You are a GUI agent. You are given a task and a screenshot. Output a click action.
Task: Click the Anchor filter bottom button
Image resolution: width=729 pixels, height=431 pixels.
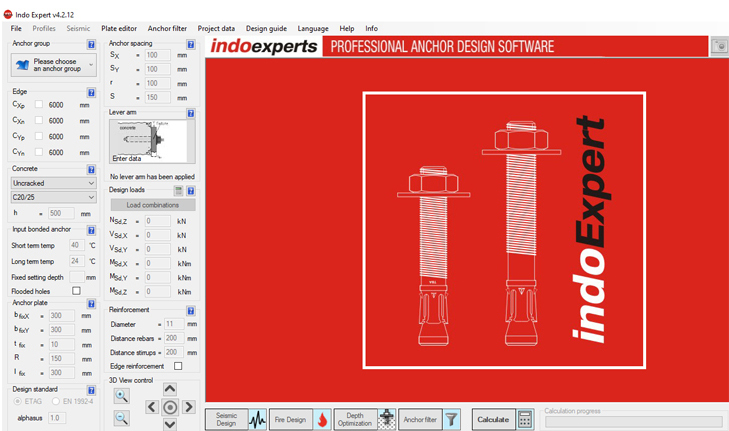click(x=420, y=420)
